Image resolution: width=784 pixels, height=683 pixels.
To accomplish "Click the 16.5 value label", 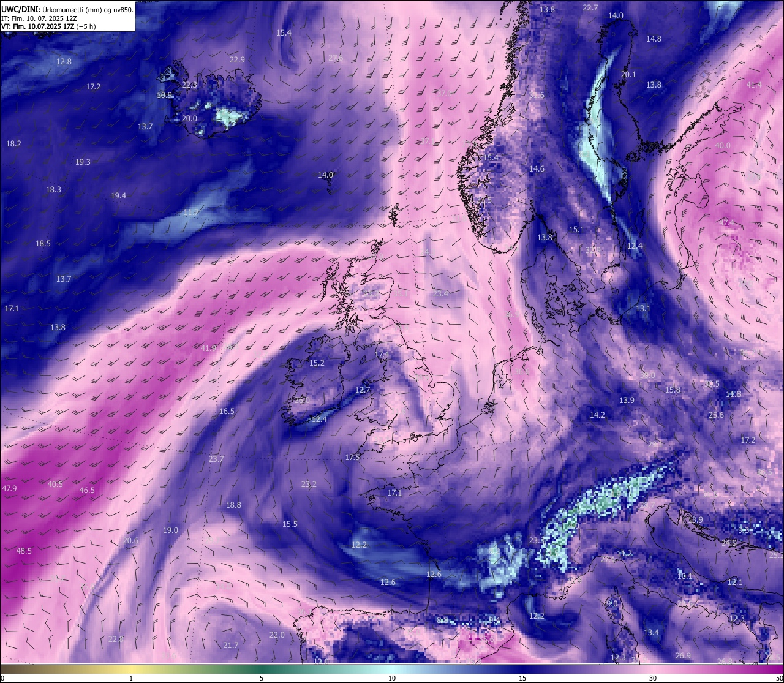I will click(227, 412).
